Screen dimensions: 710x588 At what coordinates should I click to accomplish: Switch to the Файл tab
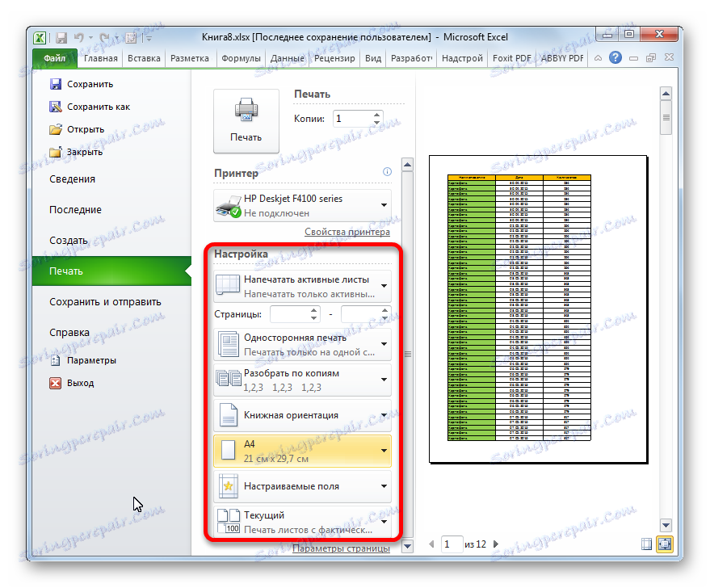pos(55,58)
